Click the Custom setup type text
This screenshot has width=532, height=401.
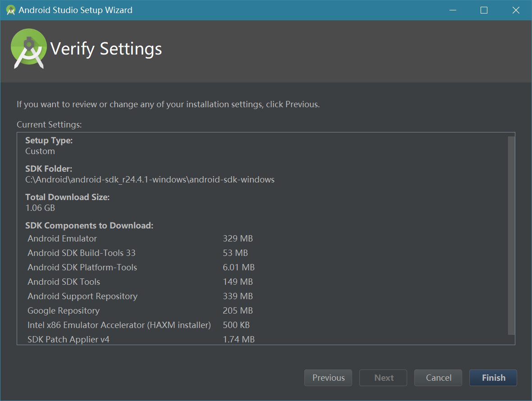pyautogui.click(x=40, y=151)
